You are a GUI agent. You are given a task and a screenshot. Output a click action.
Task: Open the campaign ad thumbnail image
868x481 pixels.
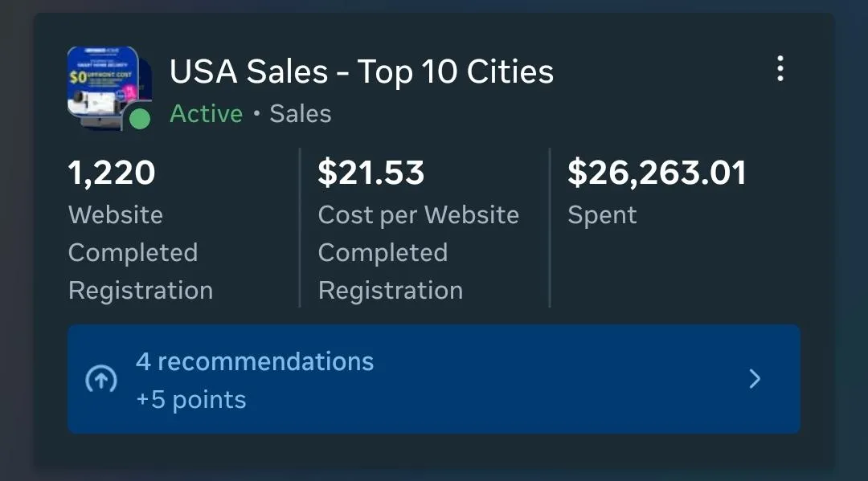coord(104,83)
